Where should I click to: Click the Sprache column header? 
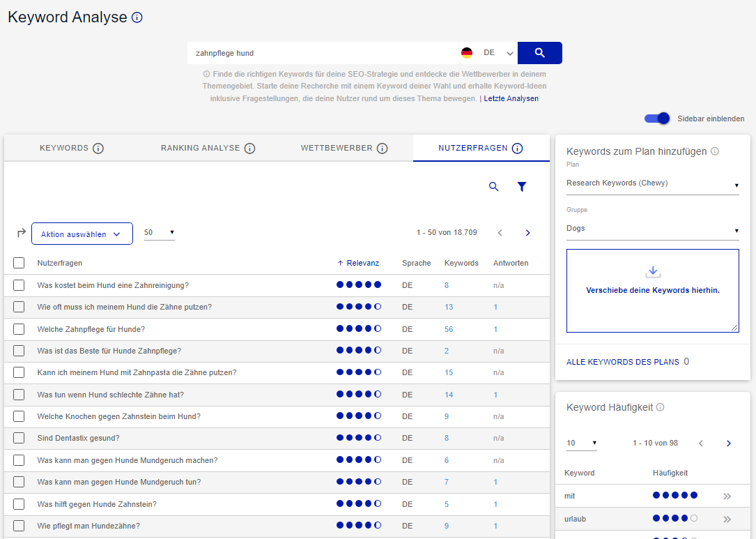click(x=417, y=263)
